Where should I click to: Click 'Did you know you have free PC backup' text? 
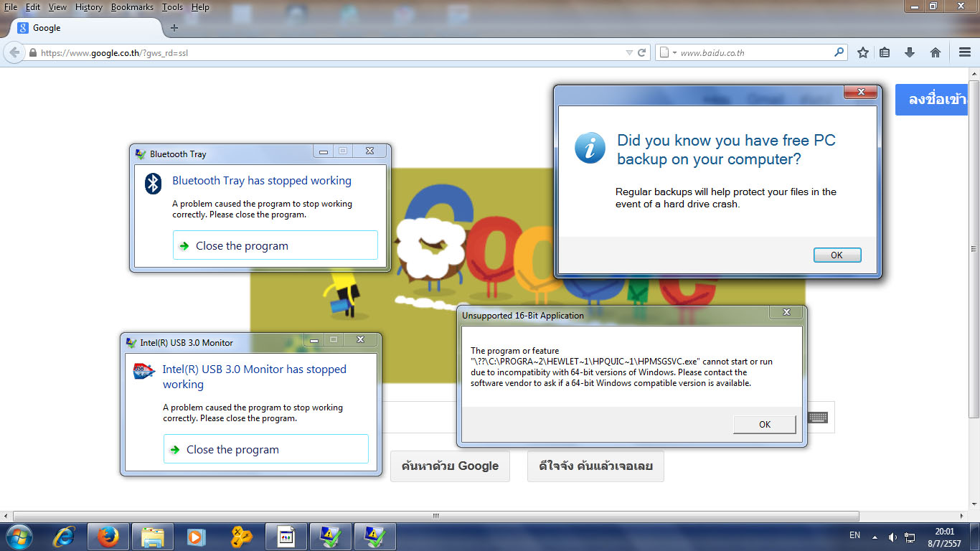pos(726,150)
